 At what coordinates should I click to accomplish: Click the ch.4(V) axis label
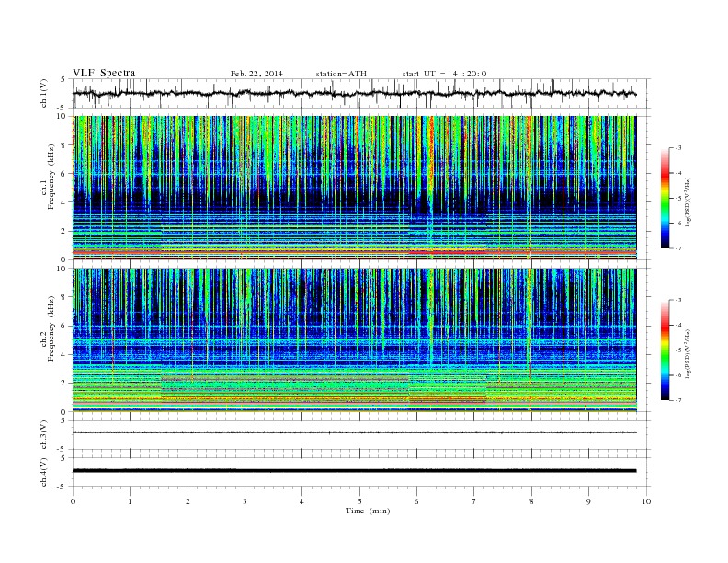click(44, 472)
